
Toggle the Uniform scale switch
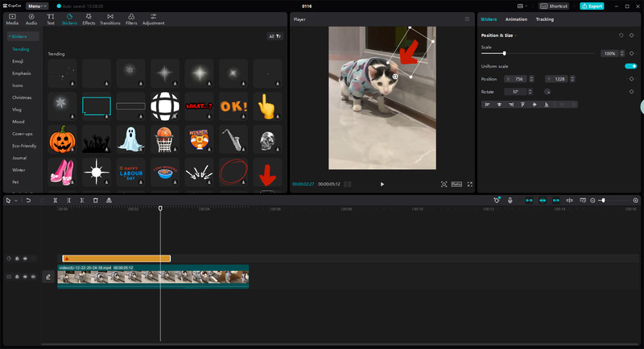(x=630, y=66)
